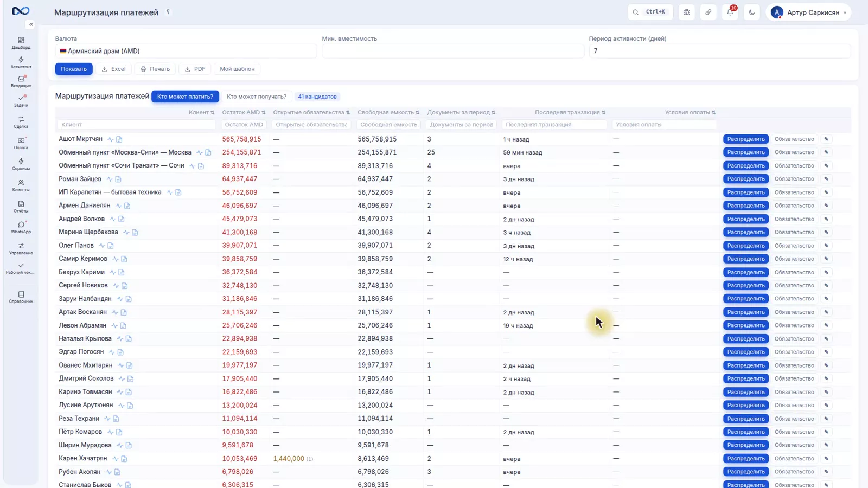Go to Входящие in sidebar
Screen dimensions: 868x488
click(x=21, y=81)
